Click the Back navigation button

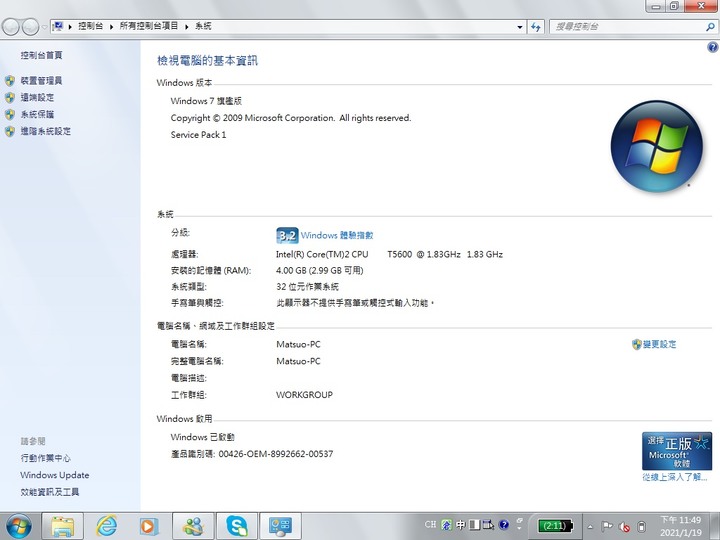click(x=11, y=27)
